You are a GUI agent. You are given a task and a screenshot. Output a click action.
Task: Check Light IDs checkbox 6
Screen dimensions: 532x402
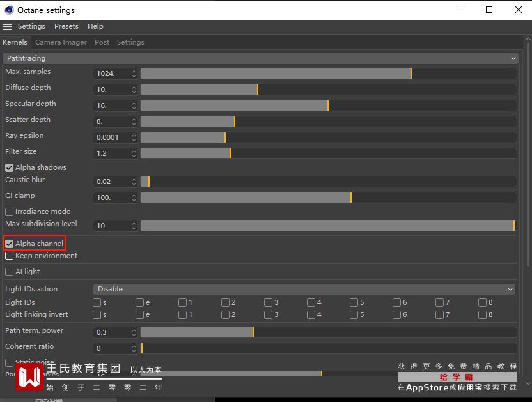click(x=396, y=302)
